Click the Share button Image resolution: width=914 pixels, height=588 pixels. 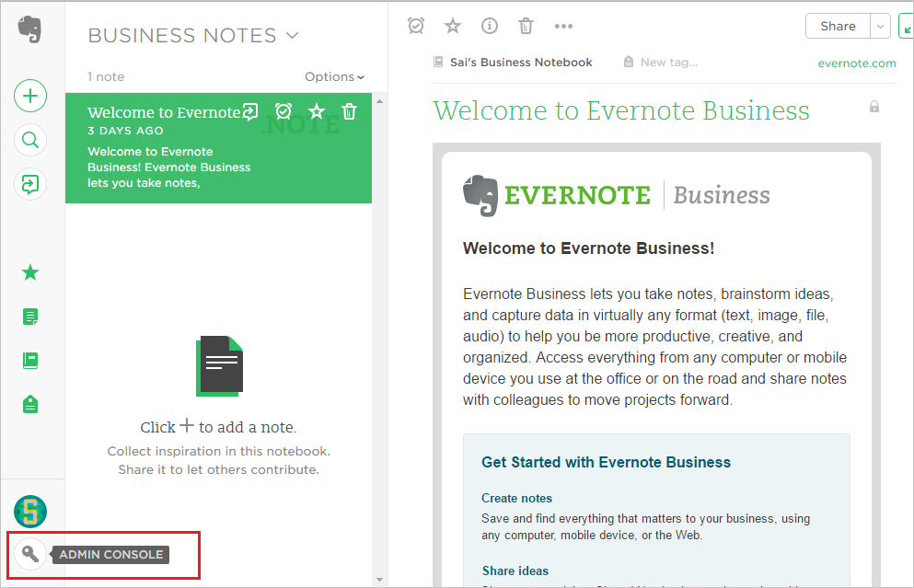(x=838, y=26)
